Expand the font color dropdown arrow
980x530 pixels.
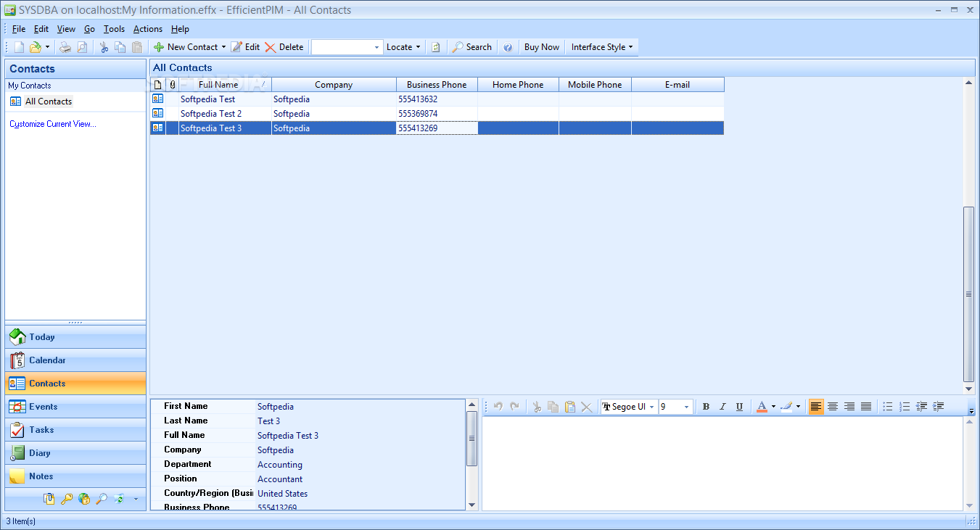773,407
